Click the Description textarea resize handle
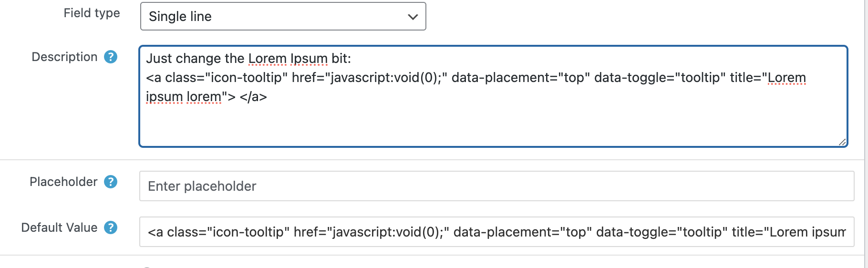Viewport: 868px width, 268px height. 842,142
